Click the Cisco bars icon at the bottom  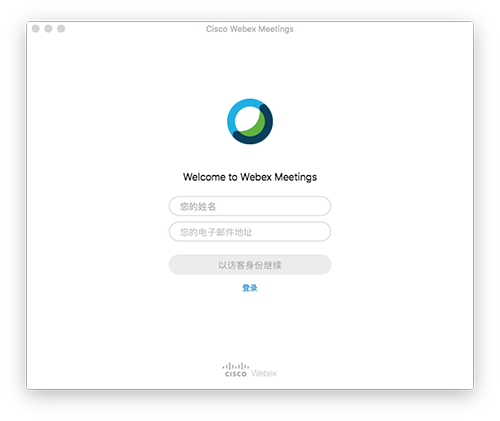click(236, 366)
